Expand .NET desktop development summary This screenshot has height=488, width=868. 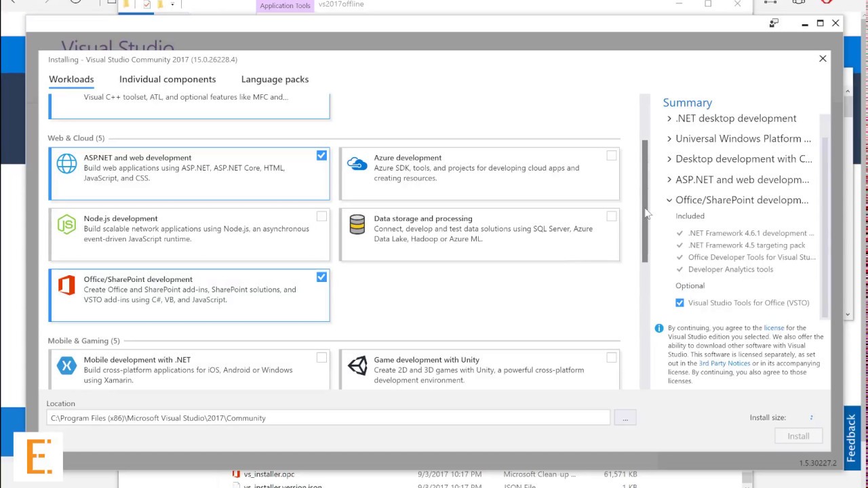(669, 119)
